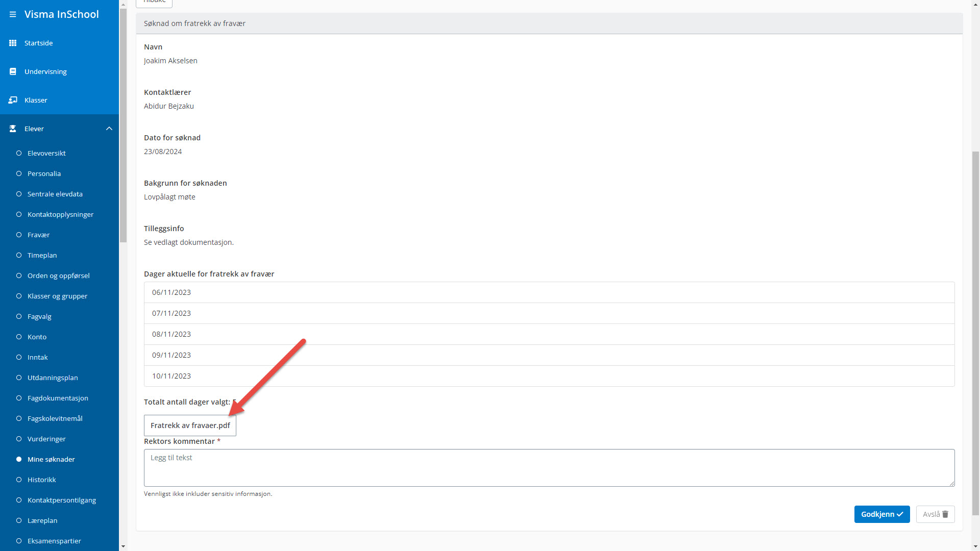
Task: Click the hamburger menu icon
Action: [13, 14]
